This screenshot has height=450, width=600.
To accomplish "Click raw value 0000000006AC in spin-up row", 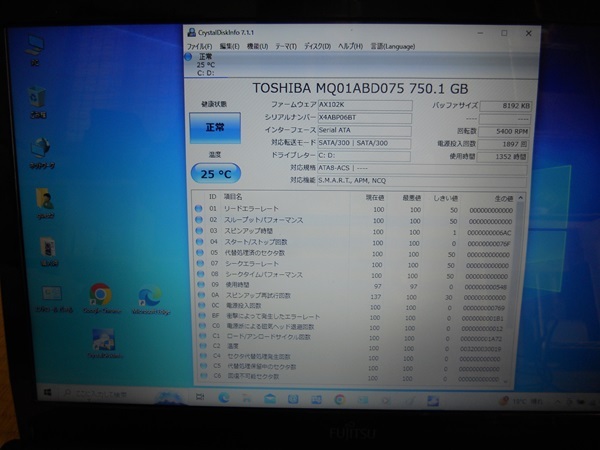I will tap(489, 233).
